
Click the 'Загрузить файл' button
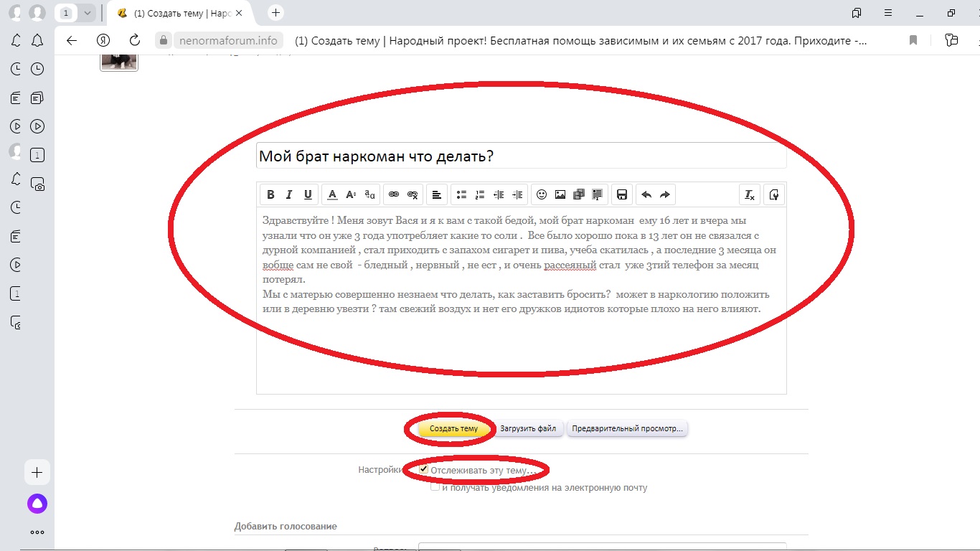click(x=528, y=428)
